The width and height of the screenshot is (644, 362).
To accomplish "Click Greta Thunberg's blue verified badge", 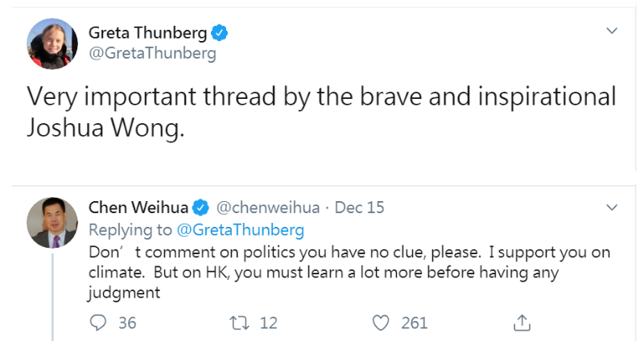I will click(220, 34).
